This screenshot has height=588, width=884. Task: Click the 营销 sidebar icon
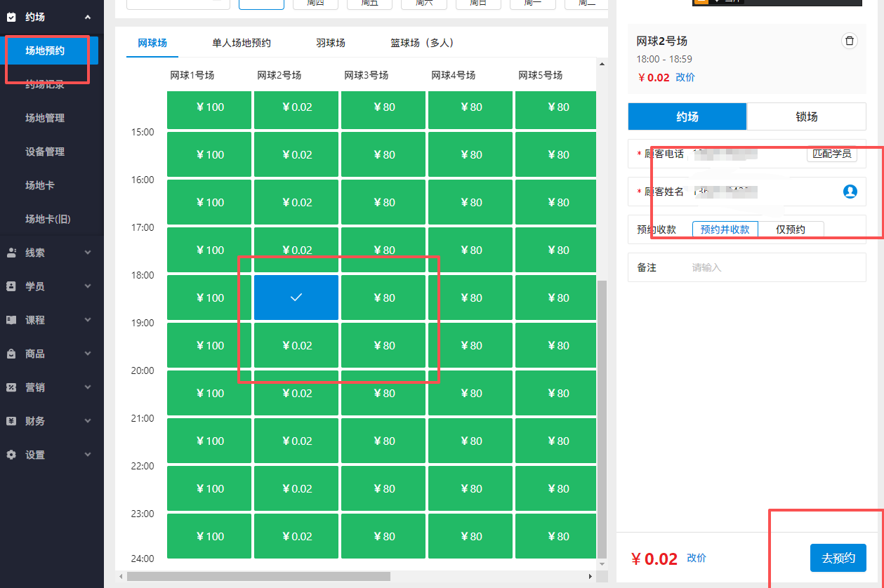11,387
